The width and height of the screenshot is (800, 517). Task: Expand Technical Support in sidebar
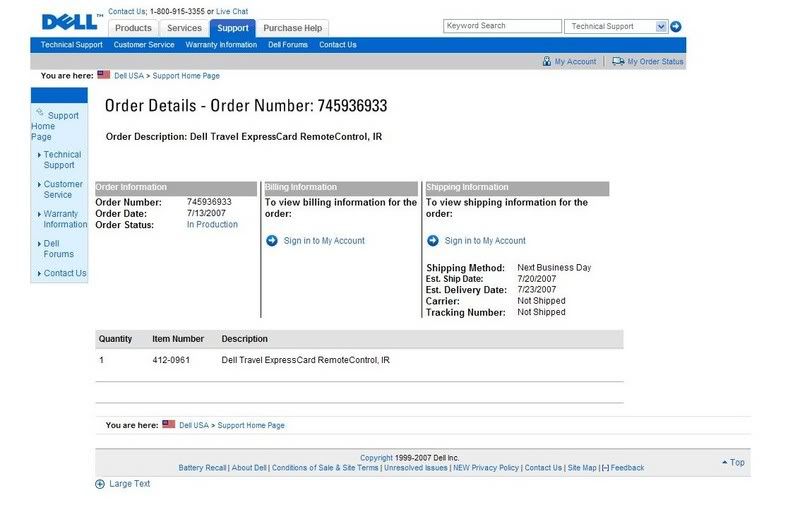pyautogui.click(x=39, y=155)
